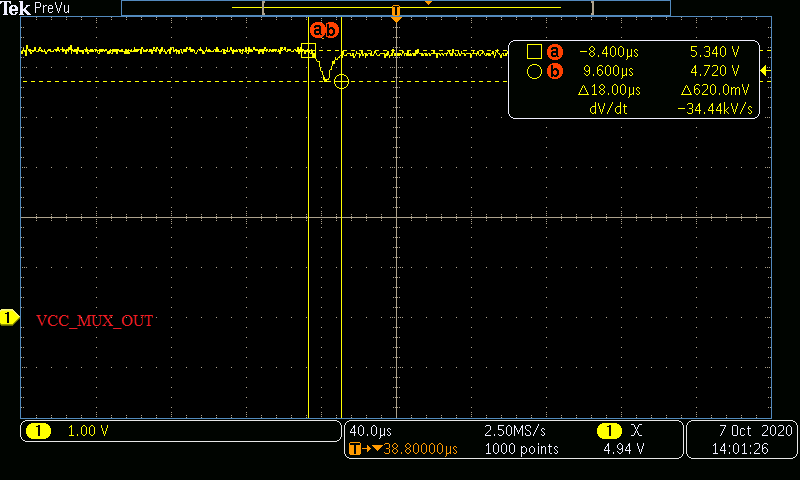
Task: Click the right bracket in record overview bar
Action: tap(592, 8)
